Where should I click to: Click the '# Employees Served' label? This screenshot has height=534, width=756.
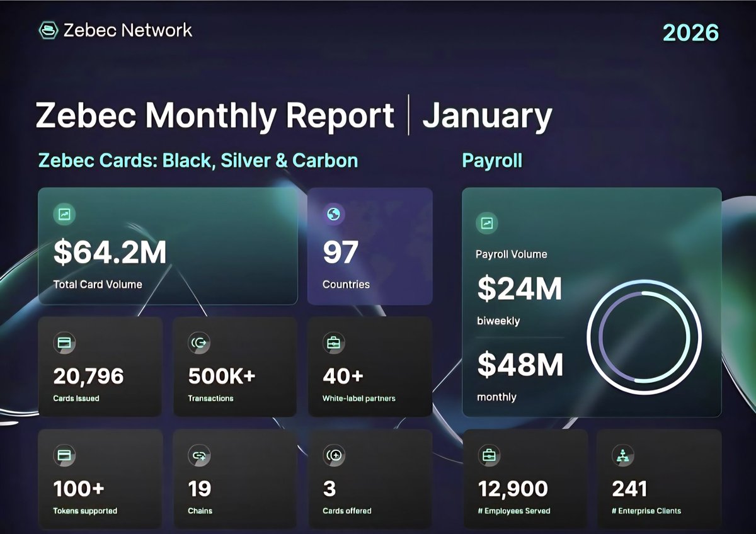pyautogui.click(x=514, y=511)
